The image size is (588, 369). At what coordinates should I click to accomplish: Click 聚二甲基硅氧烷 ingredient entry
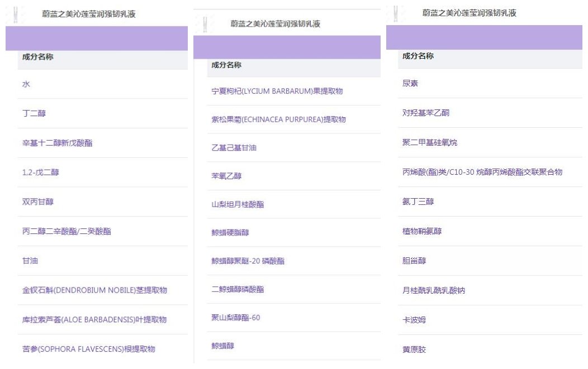tap(430, 142)
